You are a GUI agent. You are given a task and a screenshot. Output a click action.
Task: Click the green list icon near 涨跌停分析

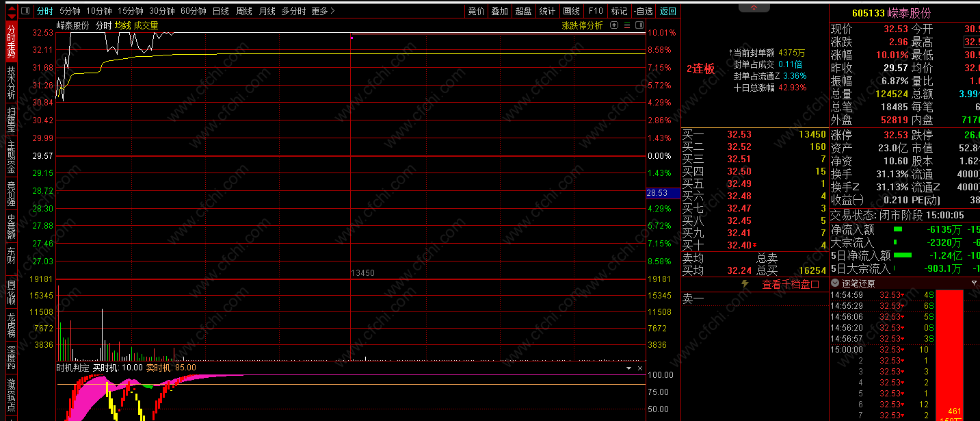tap(627, 25)
